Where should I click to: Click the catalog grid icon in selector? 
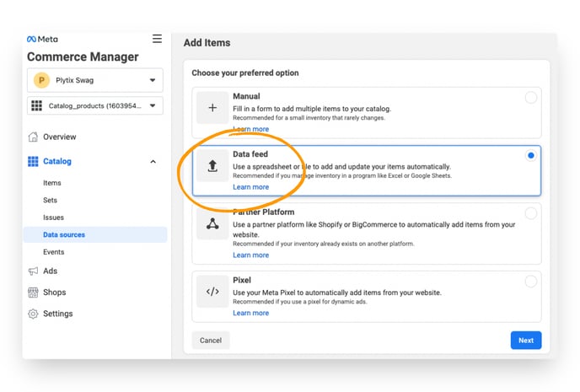36,105
